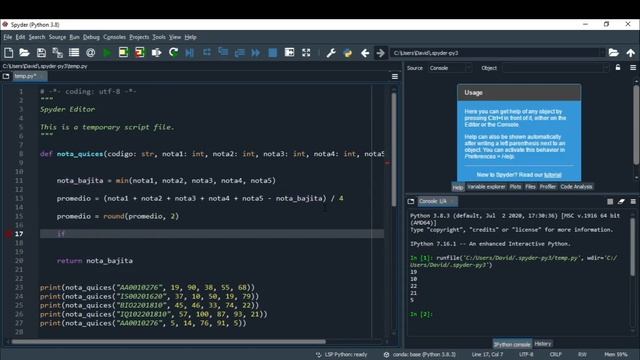Screen dimensions: 640x360
Task: Click the editor vertical scrollbar
Action: point(394,149)
